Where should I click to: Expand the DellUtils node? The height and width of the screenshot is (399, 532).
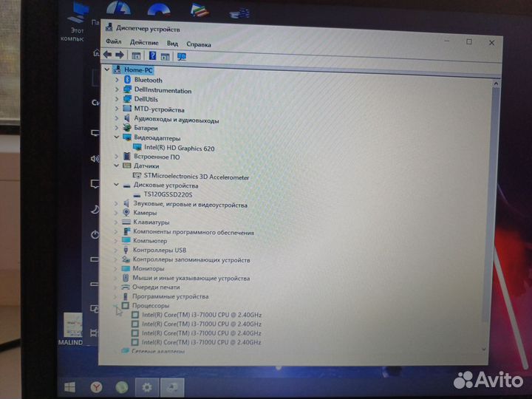(117, 99)
